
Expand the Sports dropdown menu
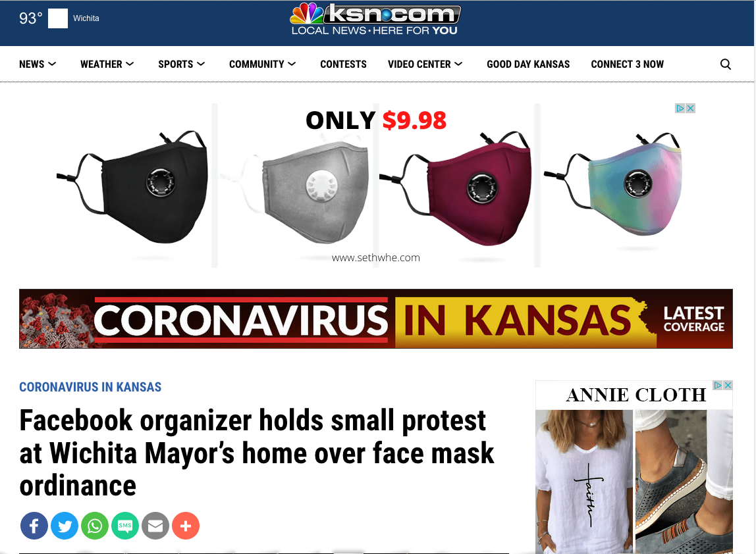(x=182, y=64)
